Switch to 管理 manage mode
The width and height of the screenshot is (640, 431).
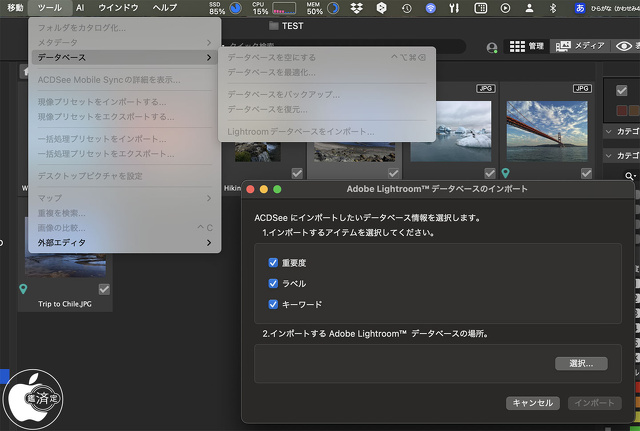pos(527,46)
